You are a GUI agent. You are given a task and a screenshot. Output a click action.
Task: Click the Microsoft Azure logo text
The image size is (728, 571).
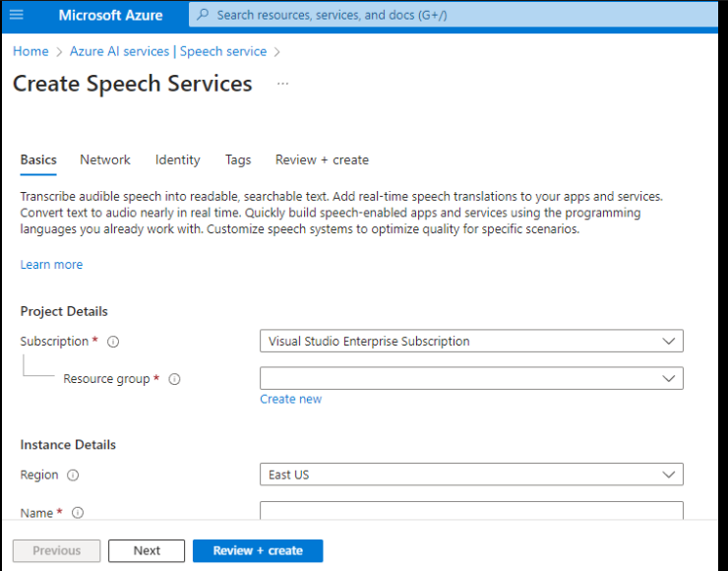point(110,15)
